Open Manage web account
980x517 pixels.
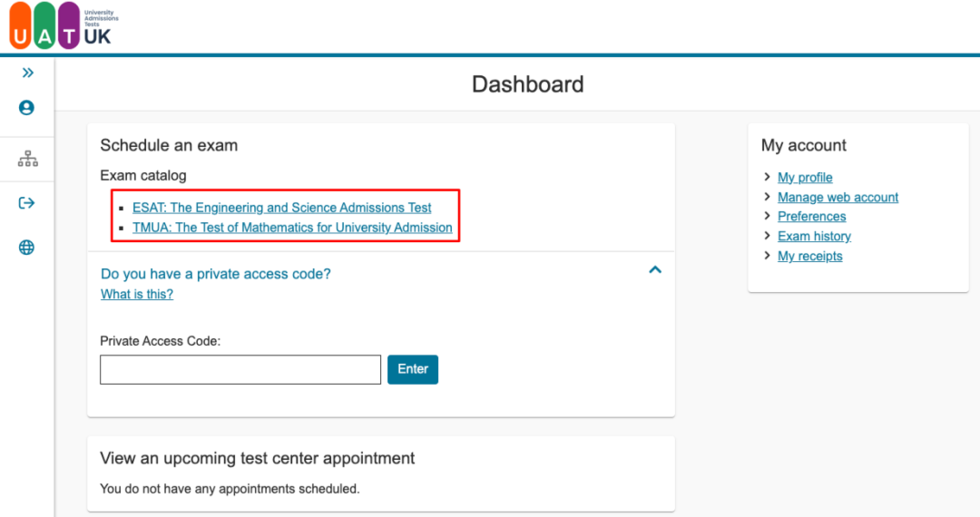click(x=838, y=197)
